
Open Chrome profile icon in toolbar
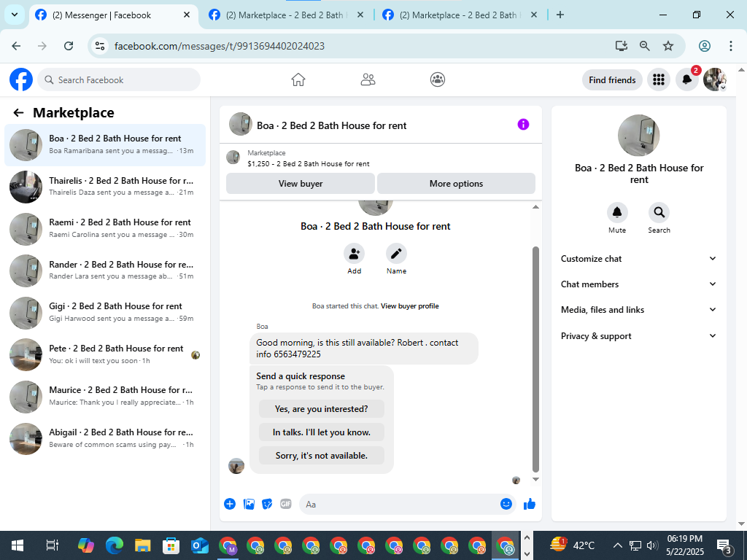(704, 46)
